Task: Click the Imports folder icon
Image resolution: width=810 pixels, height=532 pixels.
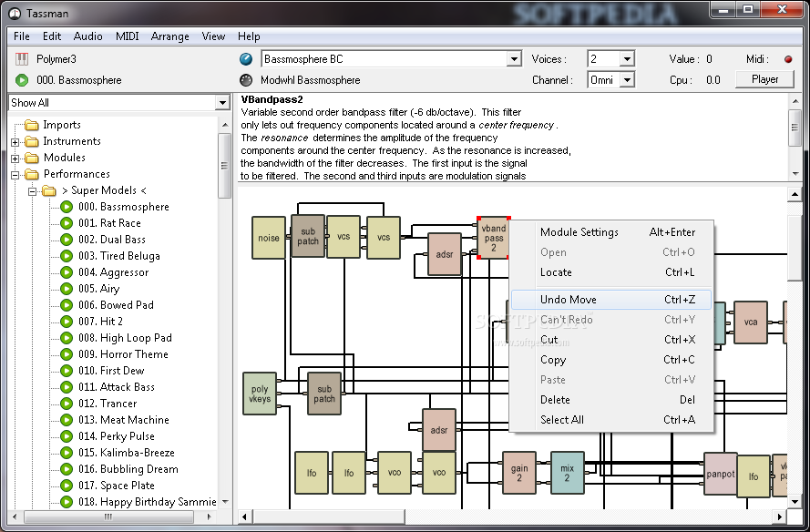Action: click(x=32, y=125)
